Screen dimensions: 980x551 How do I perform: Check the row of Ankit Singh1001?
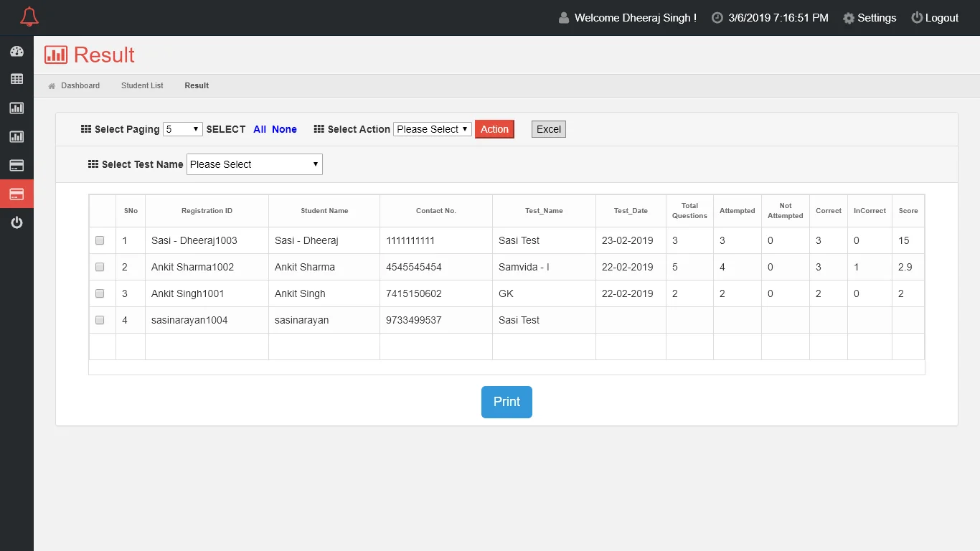[x=100, y=293]
